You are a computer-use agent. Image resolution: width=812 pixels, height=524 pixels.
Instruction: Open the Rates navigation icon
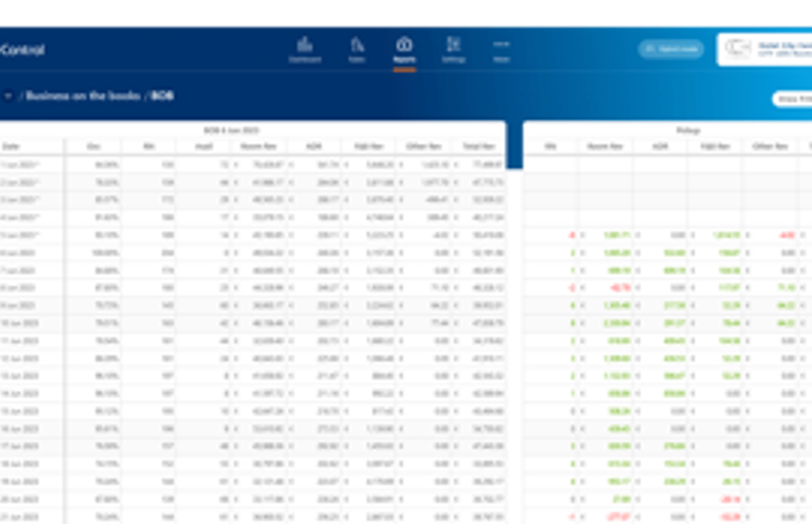(x=357, y=50)
